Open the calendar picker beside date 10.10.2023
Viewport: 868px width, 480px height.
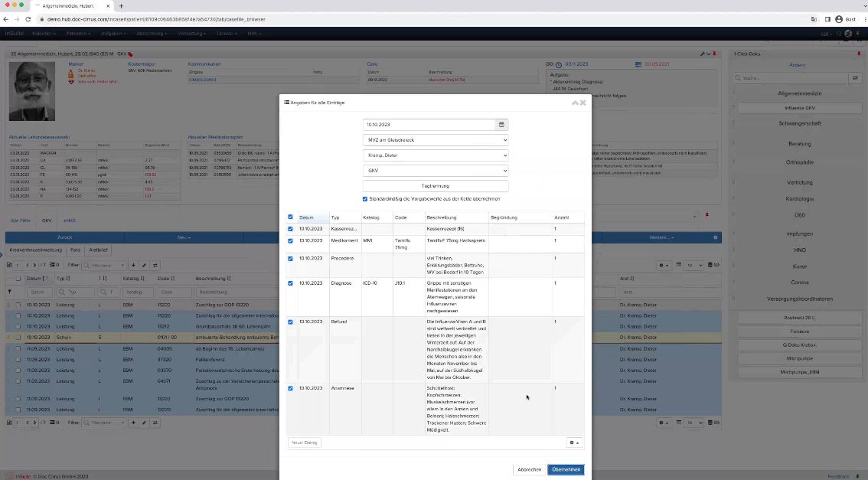click(501, 125)
